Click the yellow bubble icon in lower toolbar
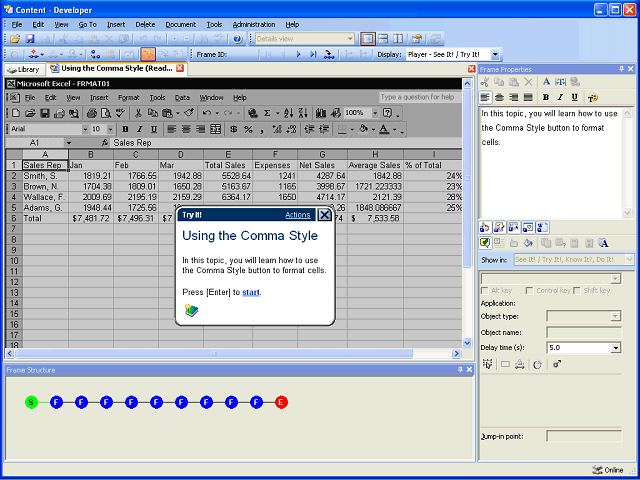The width and height of the screenshot is (640, 480). coord(485,243)
